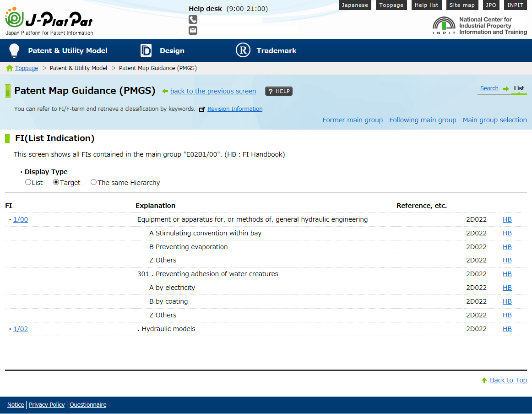Click Back to Top link
The image size is (532, 414).
(508, 380)
